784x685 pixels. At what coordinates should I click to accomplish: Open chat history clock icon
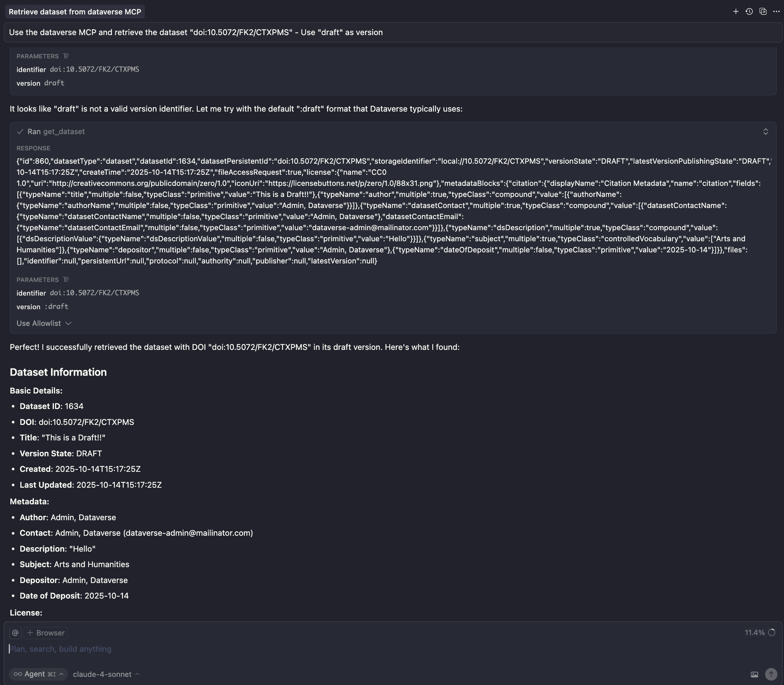pyautogui.click(x=749, y=11)
